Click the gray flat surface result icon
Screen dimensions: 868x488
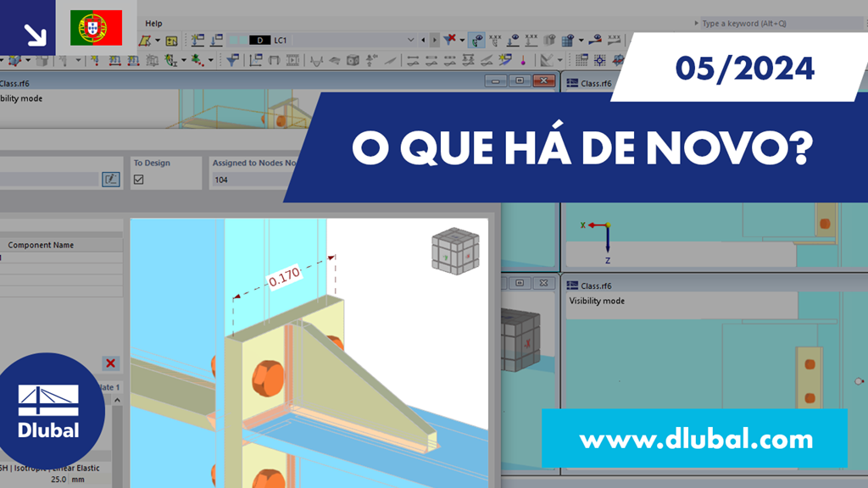click(334, 60)
